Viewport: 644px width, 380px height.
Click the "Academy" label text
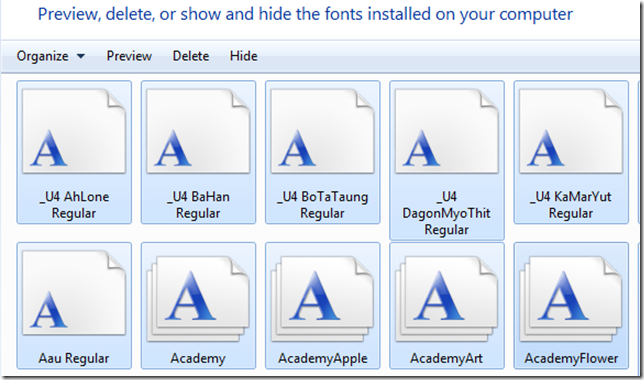pos(198,358)
